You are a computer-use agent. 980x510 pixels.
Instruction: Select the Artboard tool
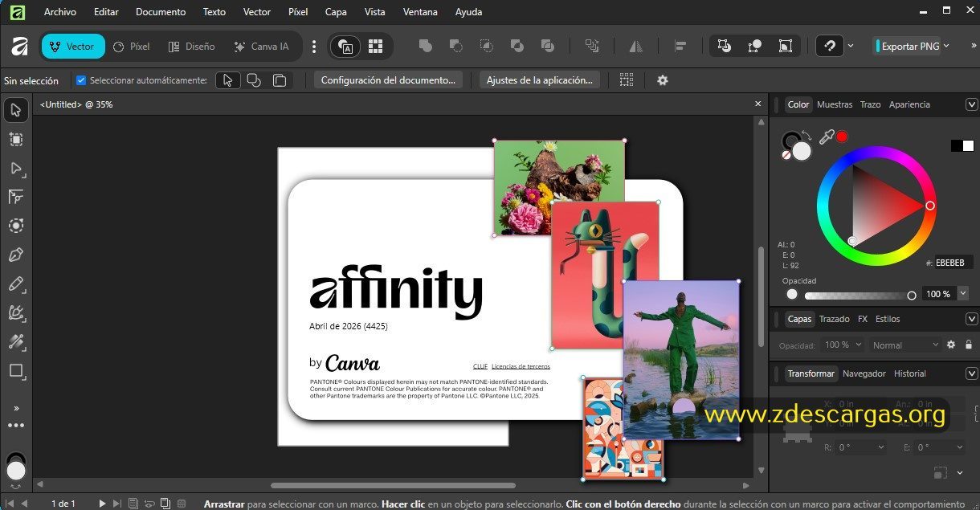click(x=16, y=139)
